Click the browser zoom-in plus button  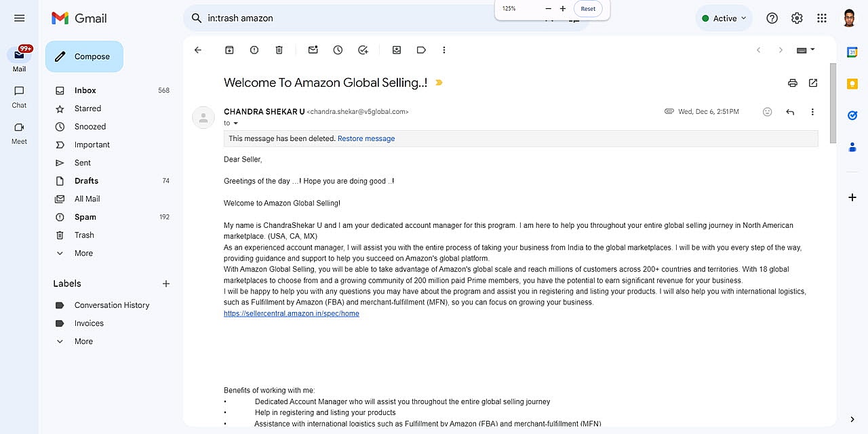pyautogui.click(x=563, y=9)
